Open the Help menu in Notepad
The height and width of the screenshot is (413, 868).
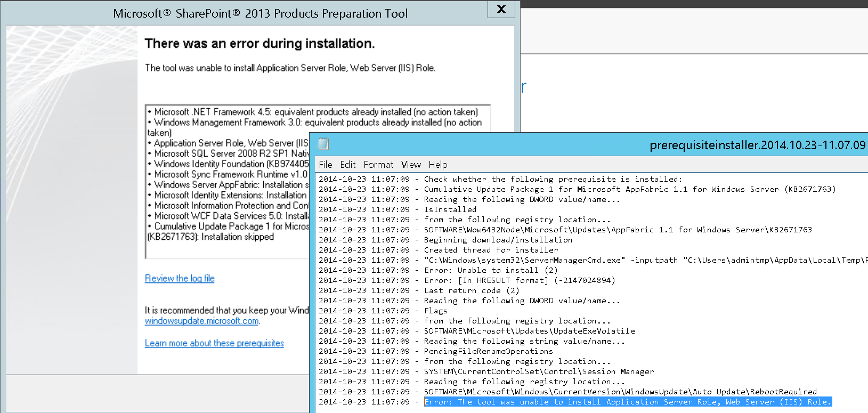438,165
